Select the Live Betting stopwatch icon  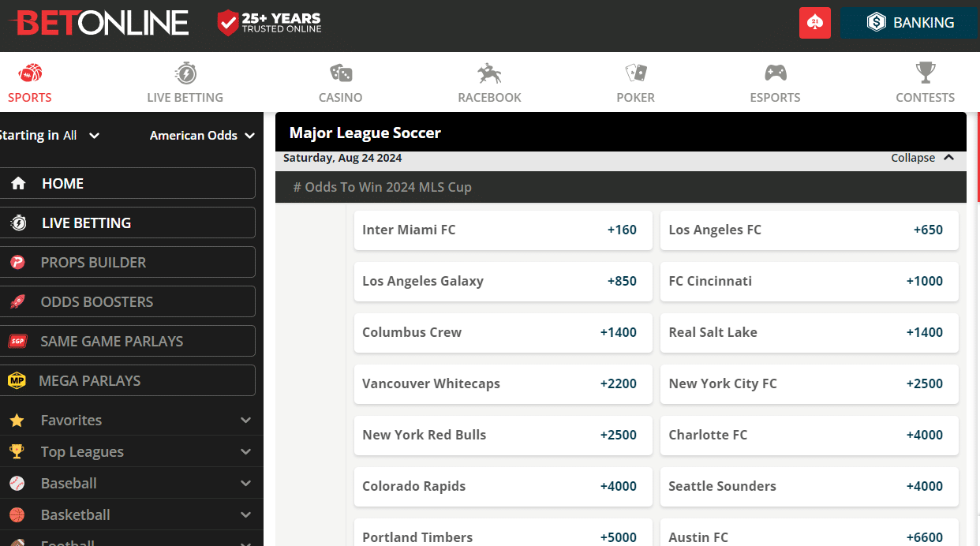click(x=185, y=73)
